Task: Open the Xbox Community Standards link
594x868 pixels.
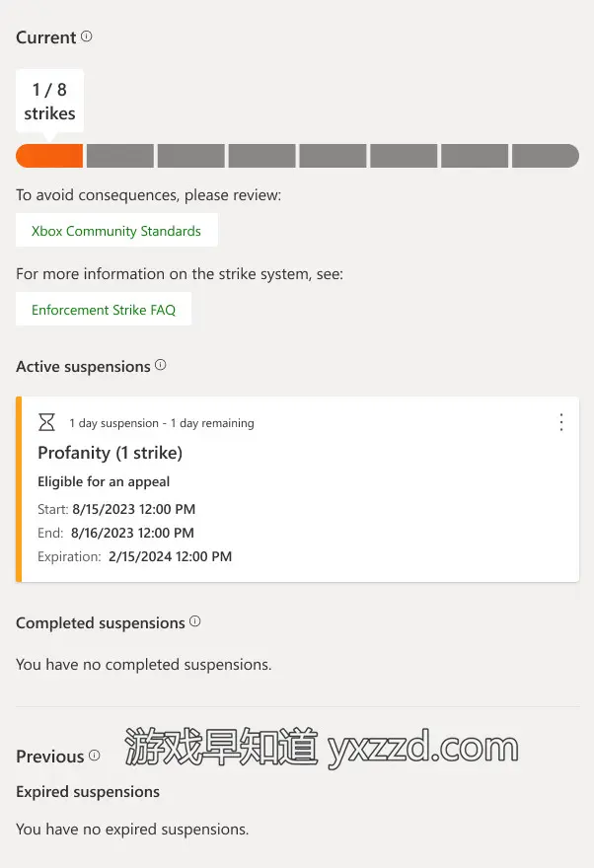Action: [x=116, y=231]
